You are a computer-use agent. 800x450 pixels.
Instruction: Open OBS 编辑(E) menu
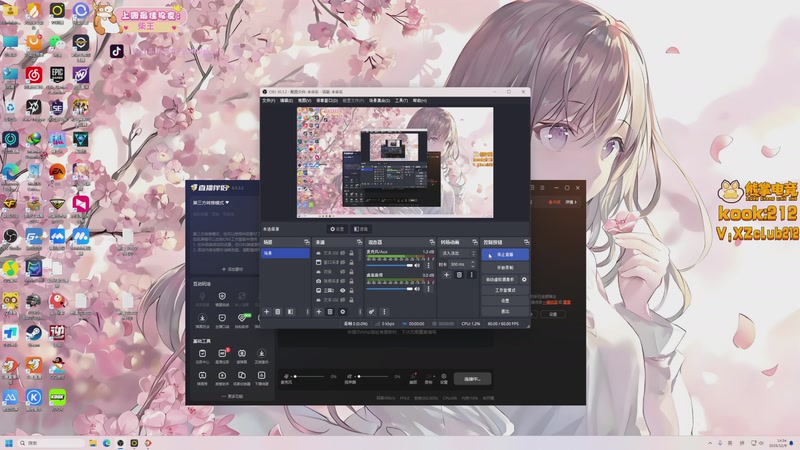point(286,101)
